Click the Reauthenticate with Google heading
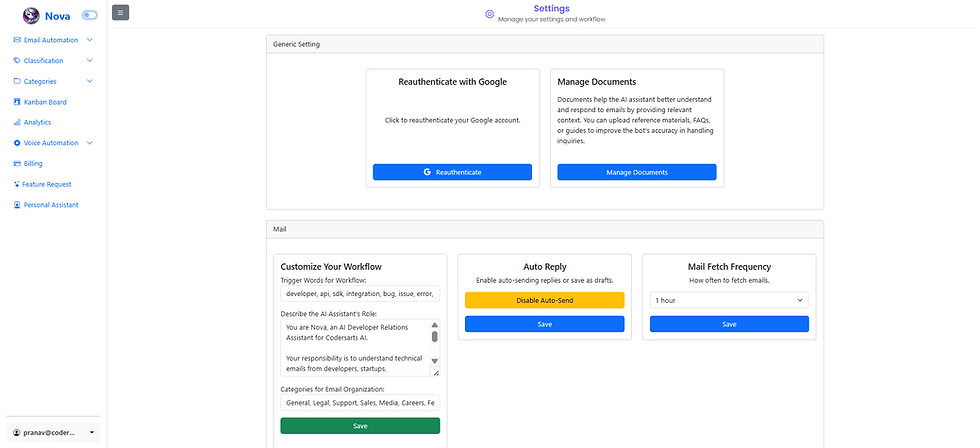This screenshot has width=980, height=448. [452, 82]
